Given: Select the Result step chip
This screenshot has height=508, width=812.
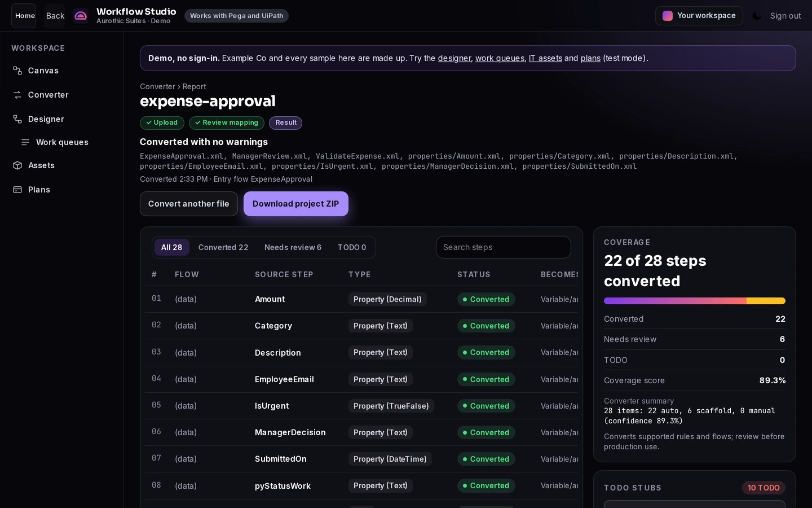Looking at the screenshot, I should point(285,122).
